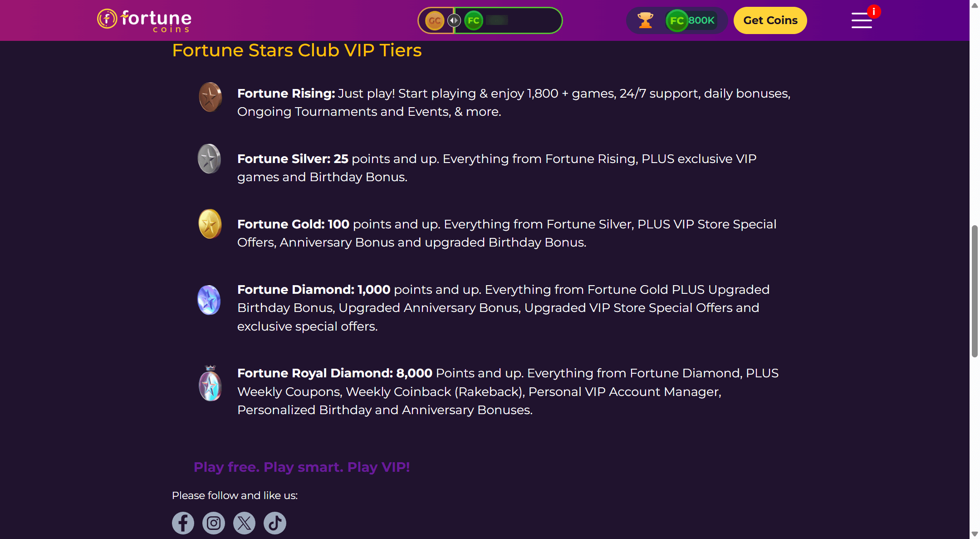The image size is (980, 539).
Task: Open the X (Twitter) social link
Action: point(244,523)
